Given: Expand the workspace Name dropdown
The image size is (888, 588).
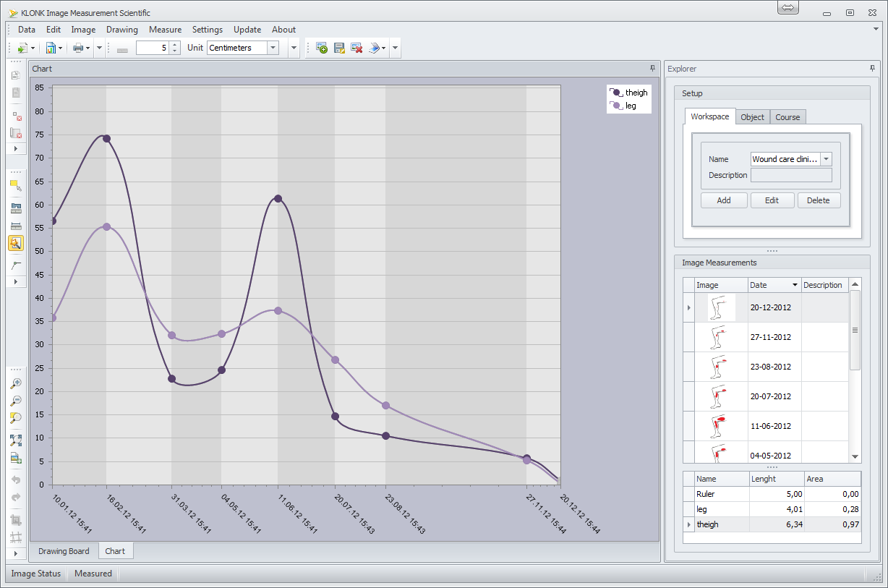Looking at the screenshot, I should click(827, 159).
